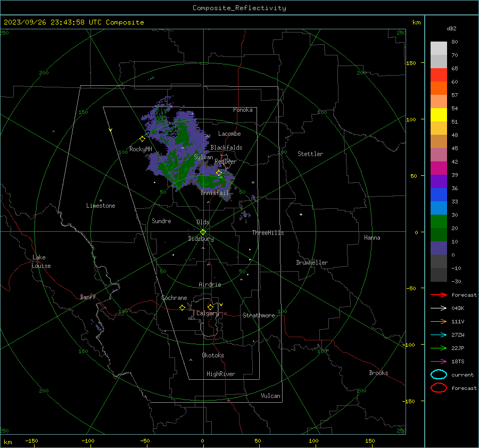Click the white plus marker west of Hanna
Image resolution: width=479 pixels, height=448 pixels.
click(x=301, y=215)
